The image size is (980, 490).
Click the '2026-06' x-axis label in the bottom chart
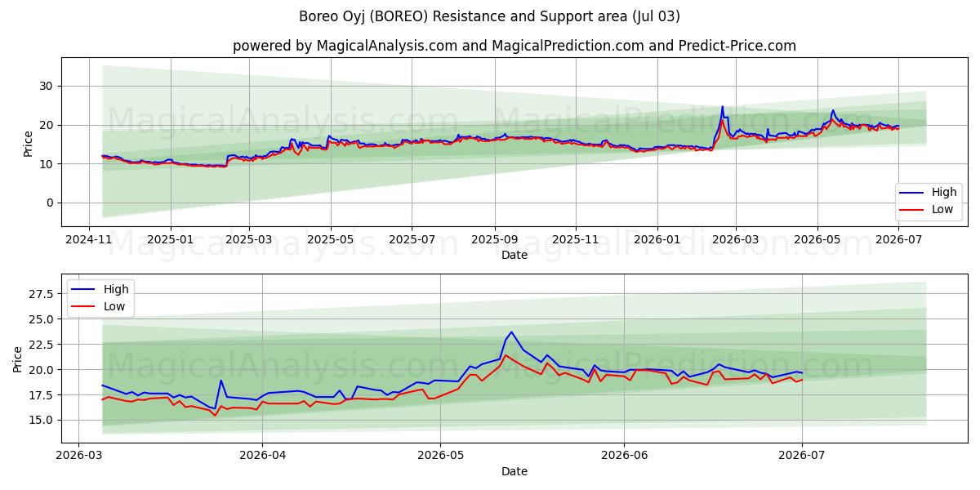[624, 457]
